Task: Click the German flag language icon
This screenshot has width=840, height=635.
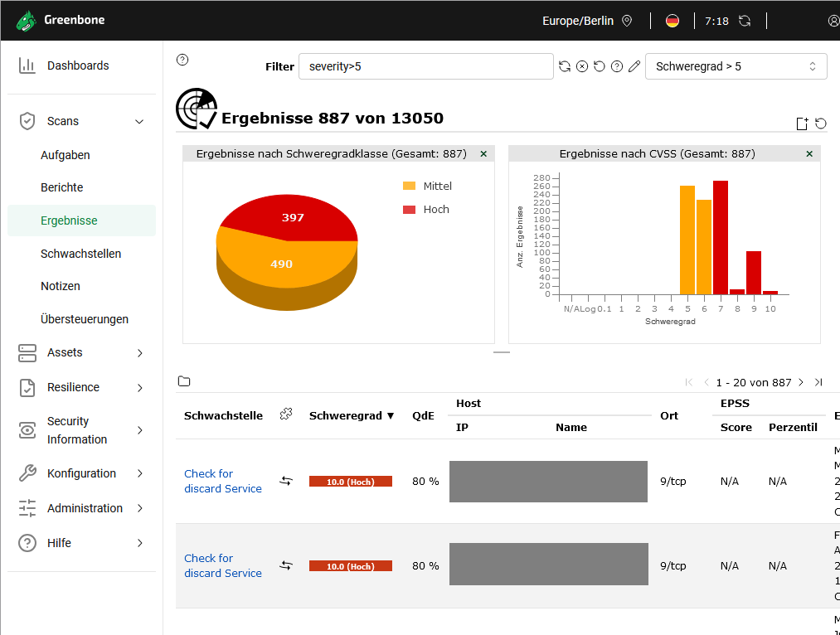Action: [672, 21]
